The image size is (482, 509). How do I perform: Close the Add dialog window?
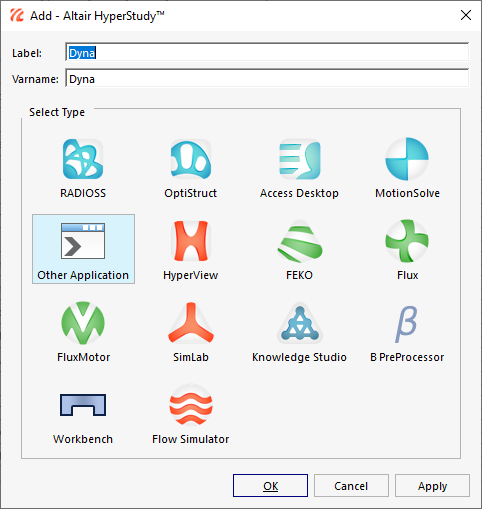pyautogui.click(x=466, y=15)
